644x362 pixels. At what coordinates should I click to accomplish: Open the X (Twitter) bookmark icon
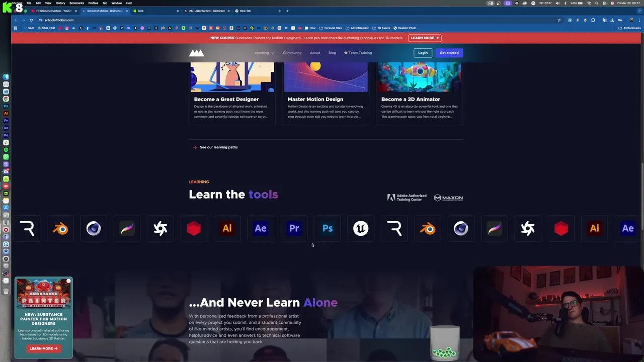coord(80,28)
